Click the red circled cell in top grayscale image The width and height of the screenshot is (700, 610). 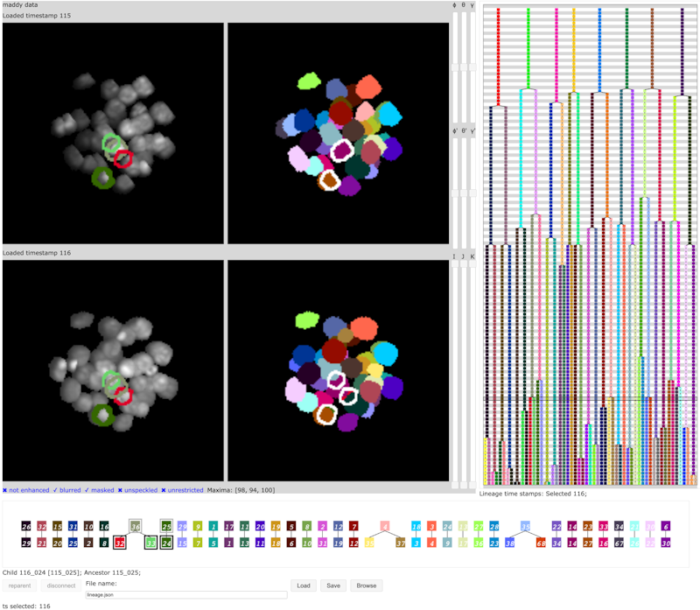123,158
